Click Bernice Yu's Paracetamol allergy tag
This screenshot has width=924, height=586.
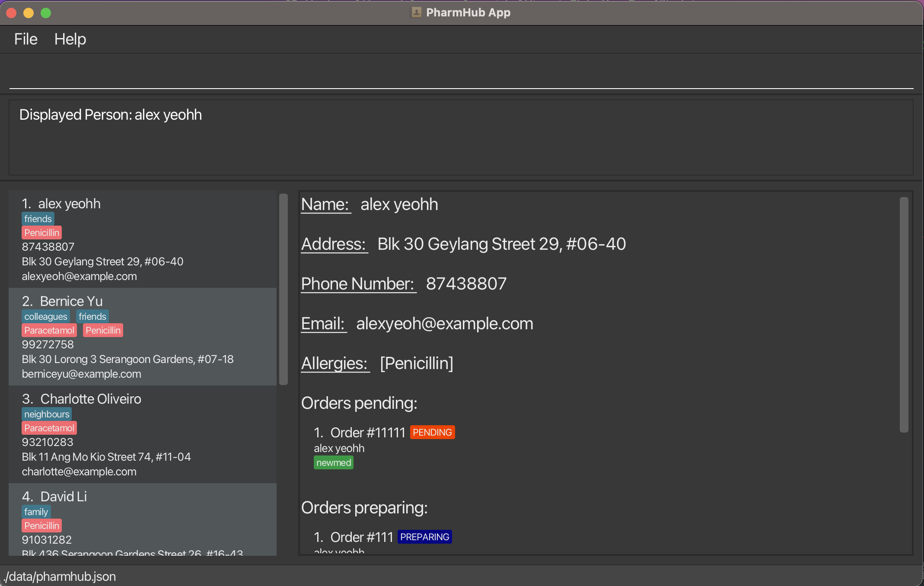pyautogui.click(x=49, y=331)
